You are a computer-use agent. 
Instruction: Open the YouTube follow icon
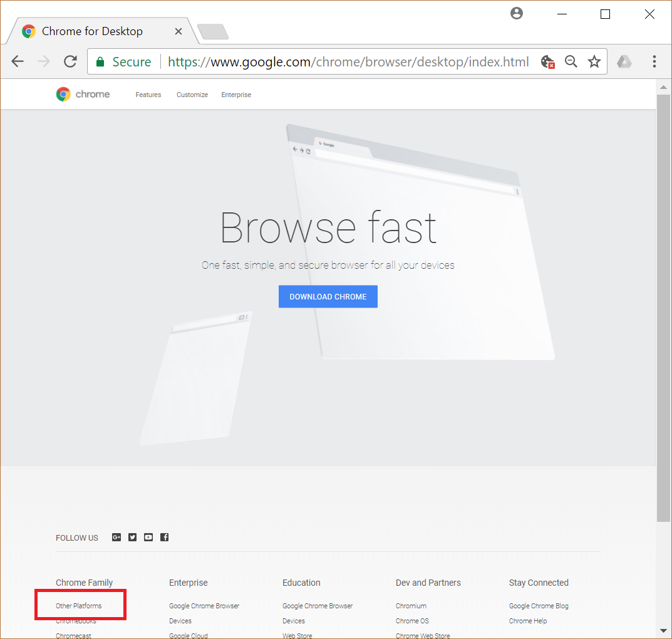click(148, 538)
